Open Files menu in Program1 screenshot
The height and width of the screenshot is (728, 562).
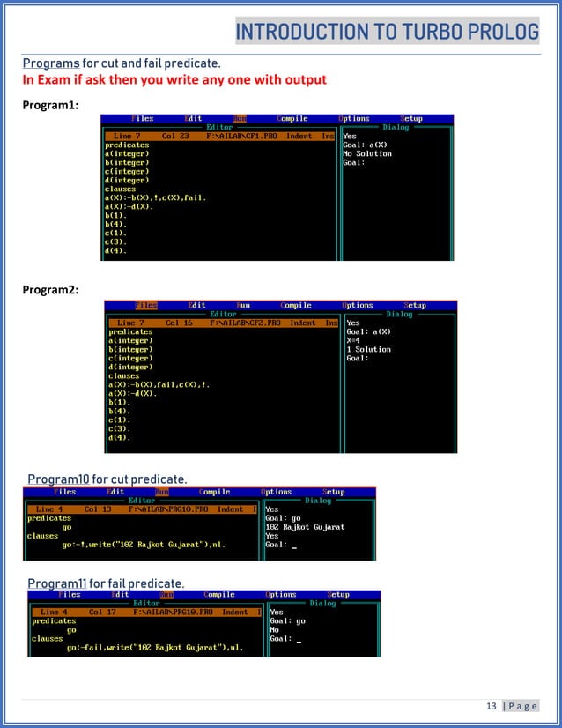143,118
